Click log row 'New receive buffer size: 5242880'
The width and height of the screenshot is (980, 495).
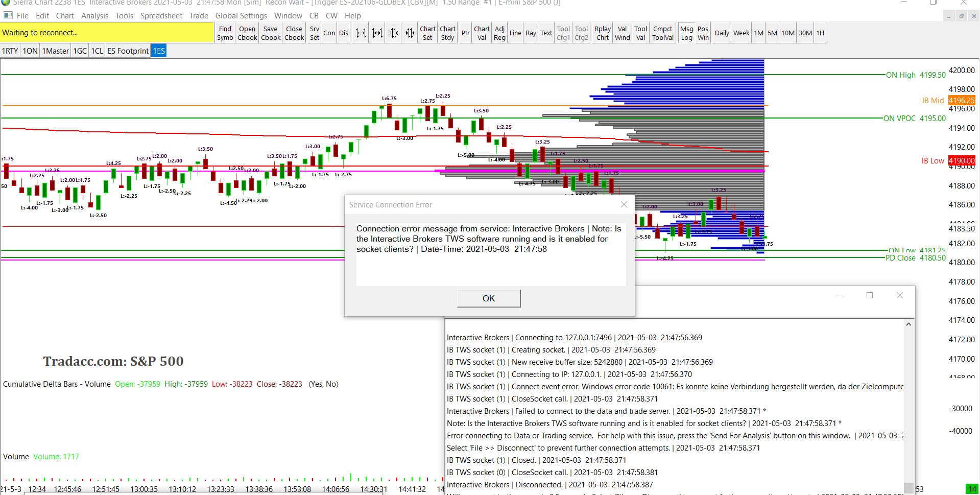click(x=580, y=362)
